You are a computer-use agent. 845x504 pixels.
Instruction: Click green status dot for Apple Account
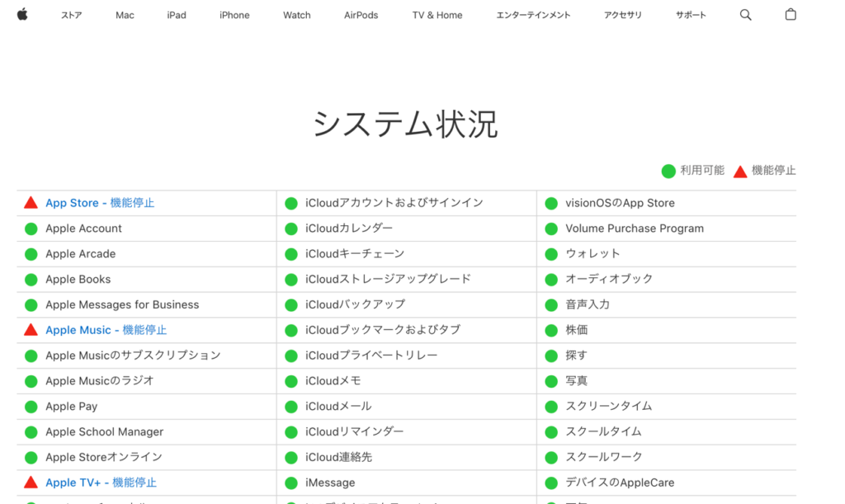pos(31,228)
